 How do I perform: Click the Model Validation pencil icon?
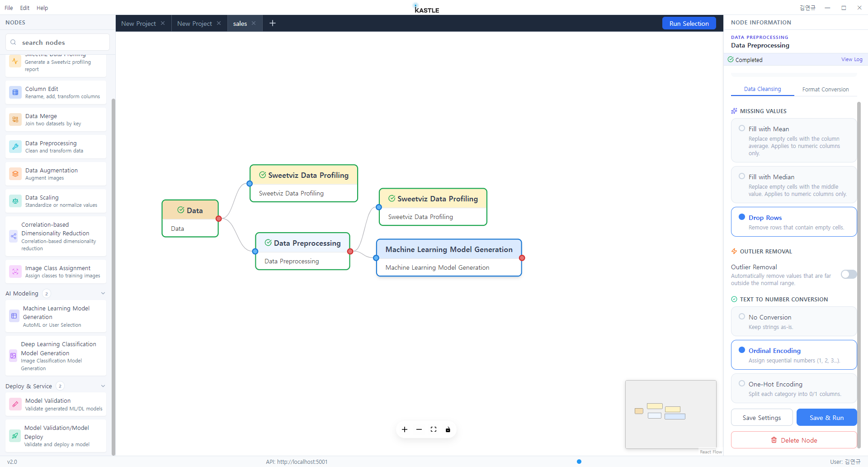pyautogui.click(x=15, y=404)
